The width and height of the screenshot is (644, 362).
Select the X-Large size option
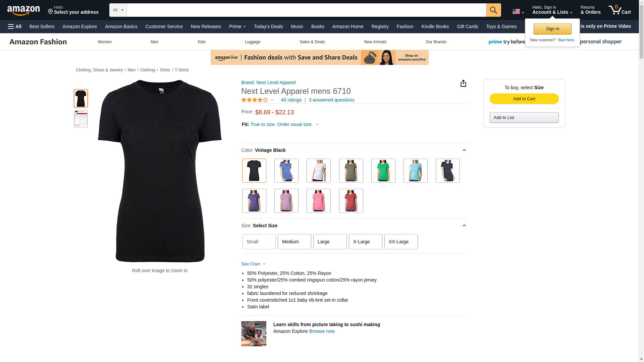[x=366, y=242]
